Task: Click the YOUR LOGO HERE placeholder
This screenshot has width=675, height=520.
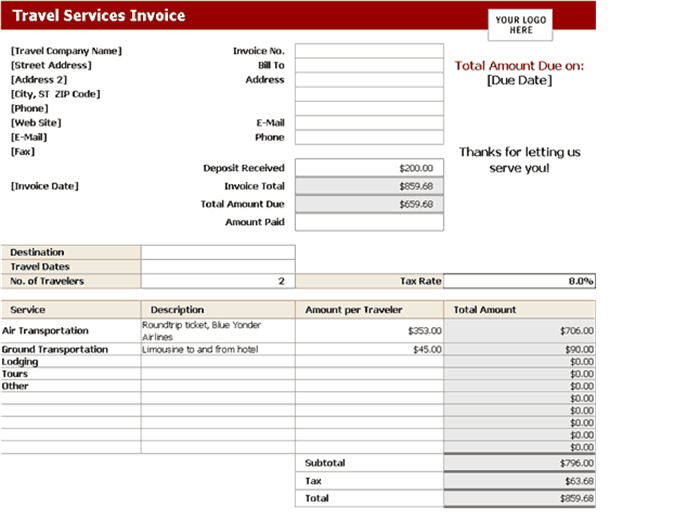Action: click(x=520, y=25)
